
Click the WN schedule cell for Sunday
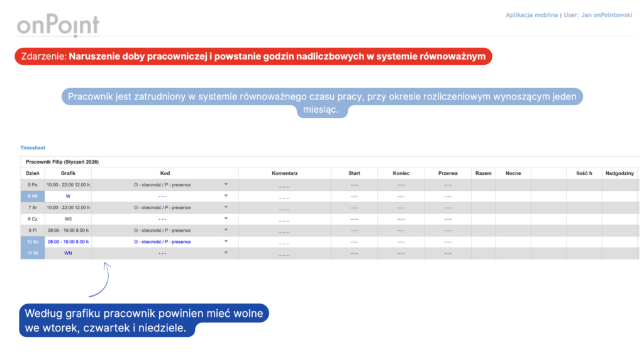(68, 253)
